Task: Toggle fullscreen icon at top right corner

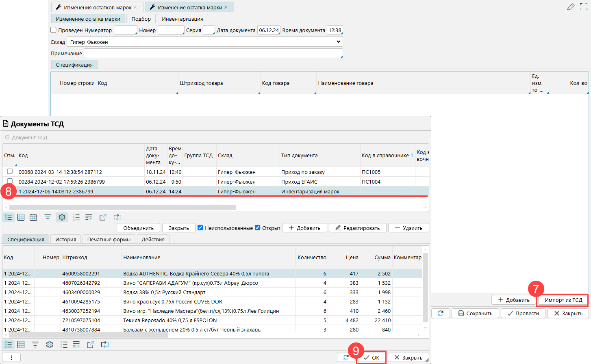Action: coord(584,7)
